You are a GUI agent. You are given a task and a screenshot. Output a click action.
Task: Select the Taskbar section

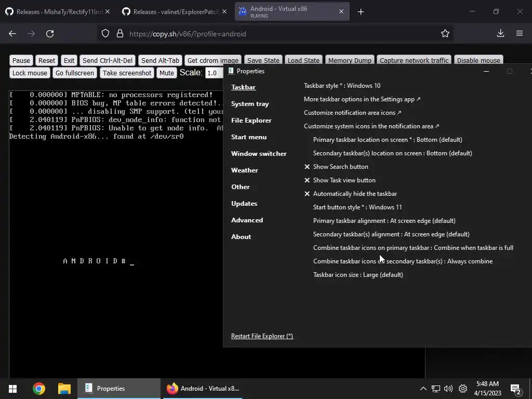pyautogui.click(x=243, y=87)
